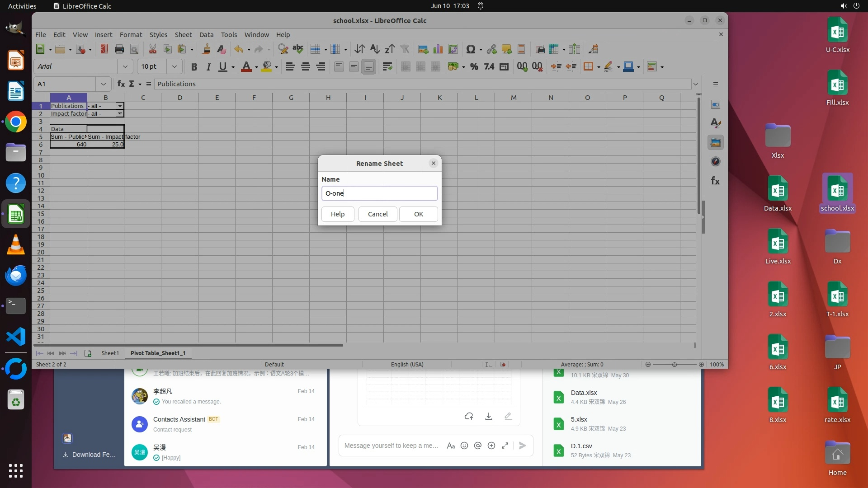Click OK in Rename Sheet dialog
Viewport: 868px width, 488px height.
[418, 214]
